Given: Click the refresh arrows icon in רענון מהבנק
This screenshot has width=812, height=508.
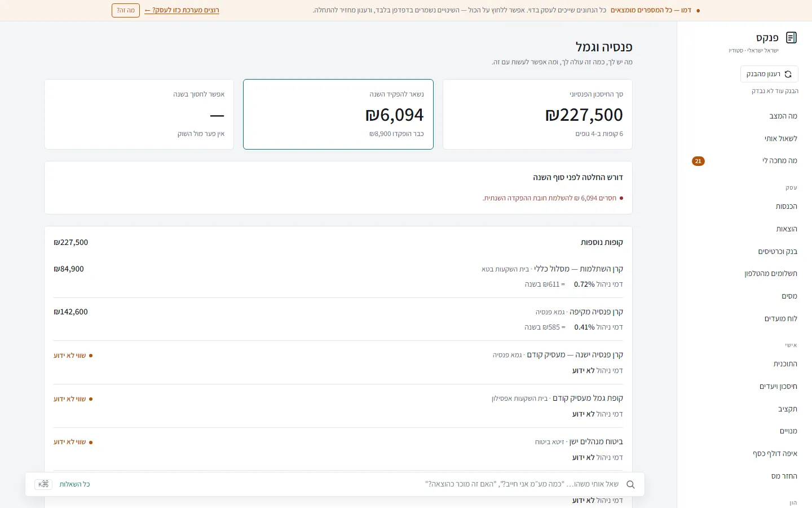Looking at the screenshot, I should pos(788,74).
